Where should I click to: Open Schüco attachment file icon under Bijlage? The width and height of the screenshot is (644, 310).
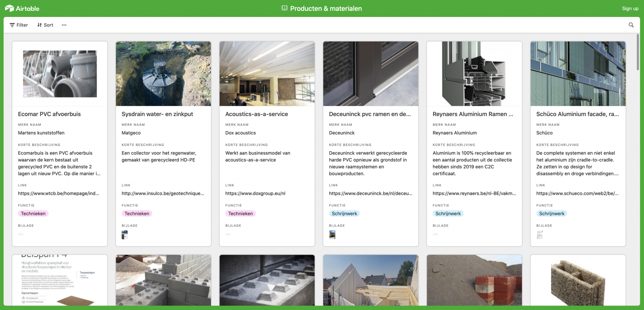pyautogui.click(x=540, y=235)
